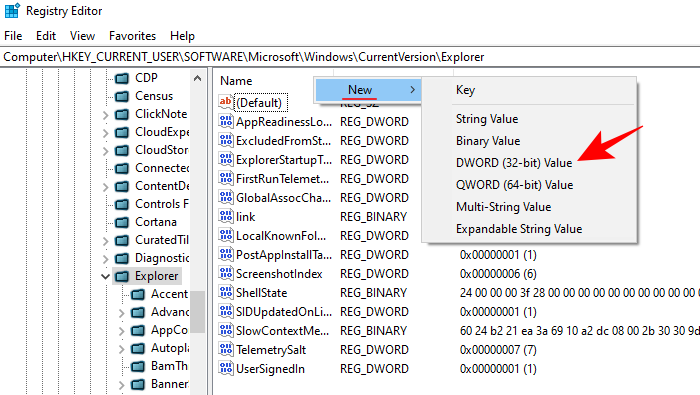Click the AppReadinessLo... DWORD value icon
The width and height of the screenshot is (700, 395).
(225, 121)
